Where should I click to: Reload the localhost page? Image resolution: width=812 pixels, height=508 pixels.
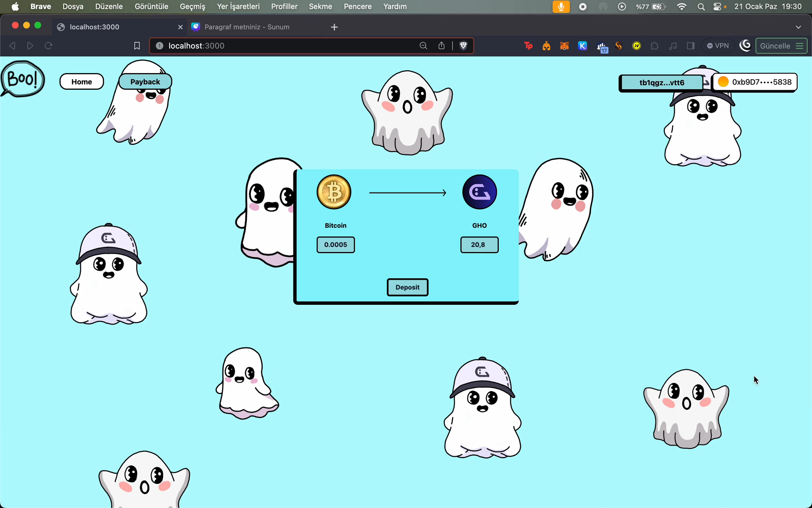pyautogui.click(x=48, y=46)
